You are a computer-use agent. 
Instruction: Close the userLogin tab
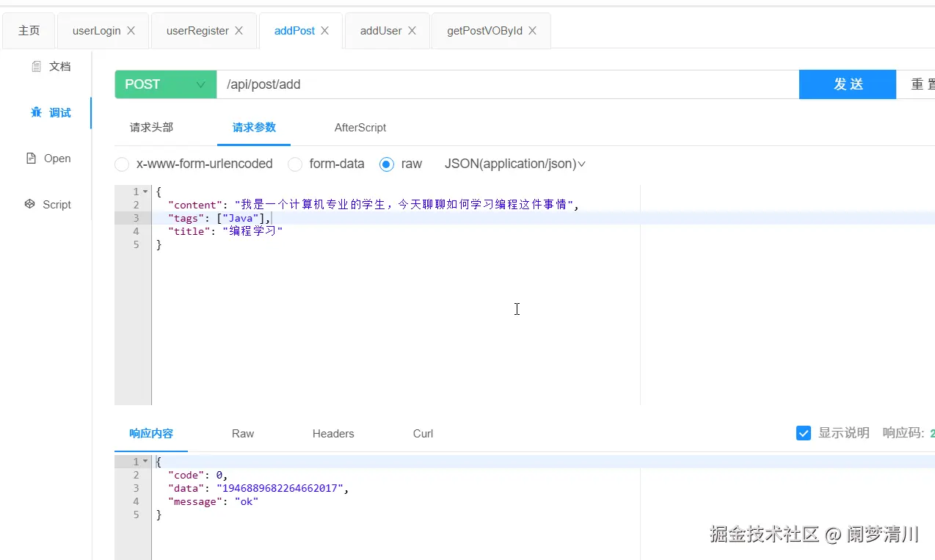pyautogui.click(x=131, y=31)
